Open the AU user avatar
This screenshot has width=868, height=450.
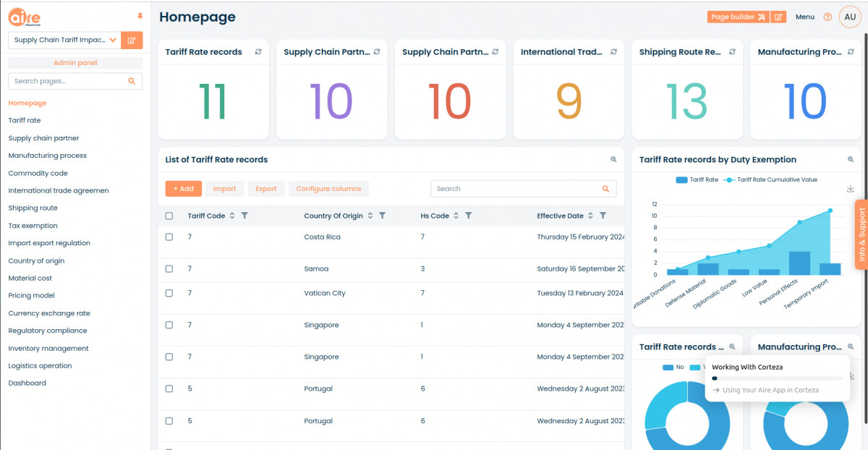pyautogui.click(x=850, y=17)
